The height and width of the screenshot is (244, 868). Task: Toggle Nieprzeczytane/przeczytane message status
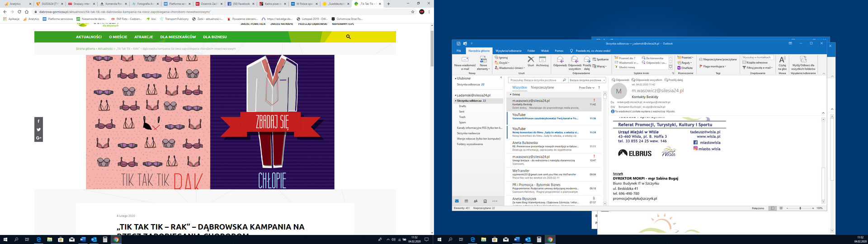click(718, 59)
